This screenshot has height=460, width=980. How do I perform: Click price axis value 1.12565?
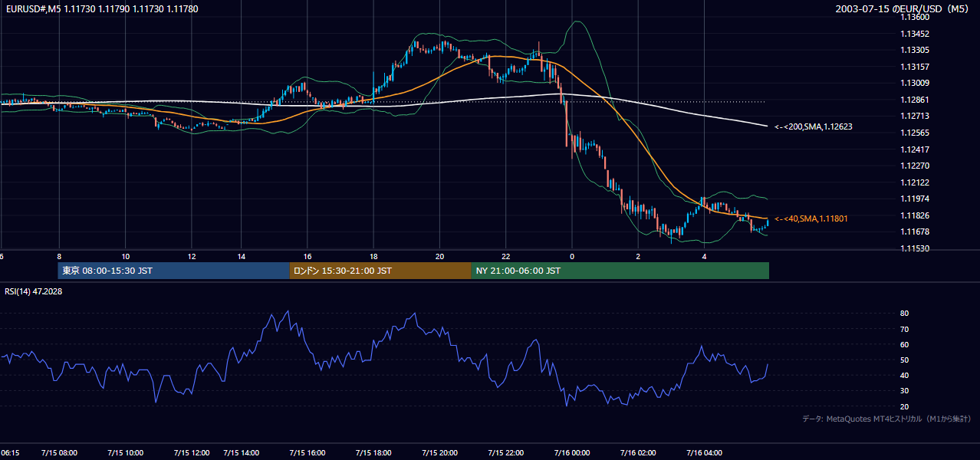[x=916, y=133]
